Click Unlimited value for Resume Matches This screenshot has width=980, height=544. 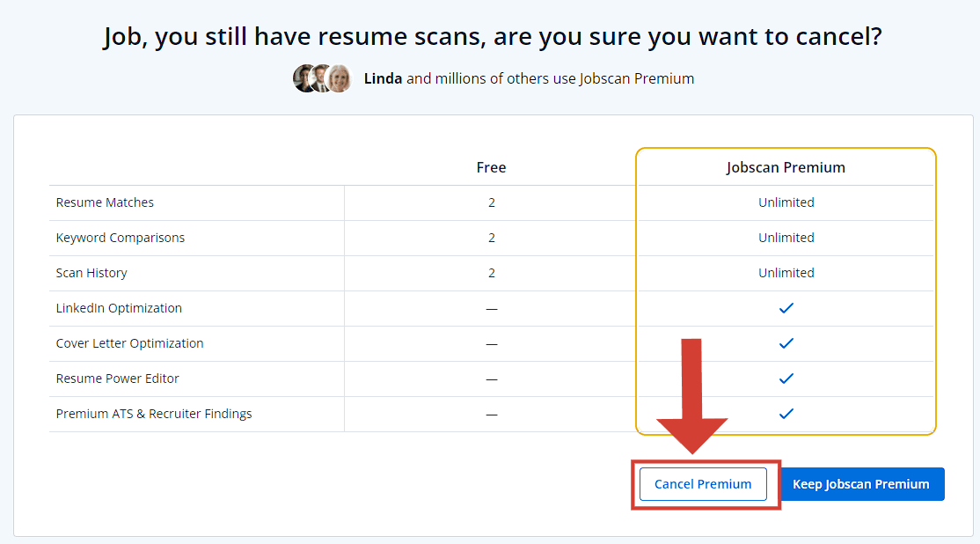[x=786, y=202]
